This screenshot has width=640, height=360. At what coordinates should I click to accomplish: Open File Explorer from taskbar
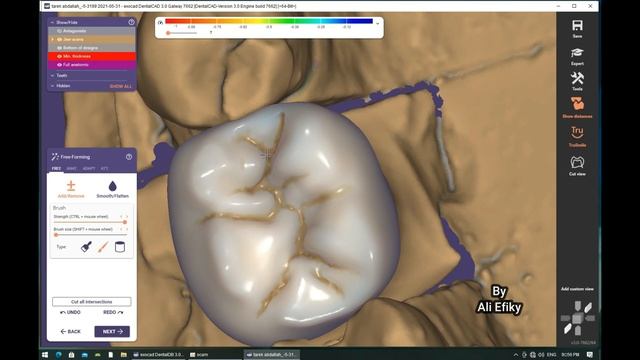coord(124,355)
